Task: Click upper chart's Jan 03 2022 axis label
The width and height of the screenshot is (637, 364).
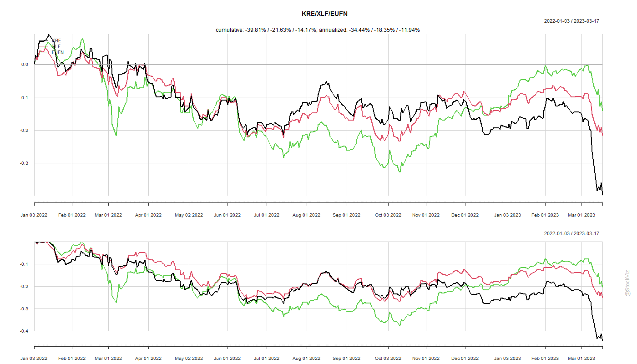Action: pos(35,215)
